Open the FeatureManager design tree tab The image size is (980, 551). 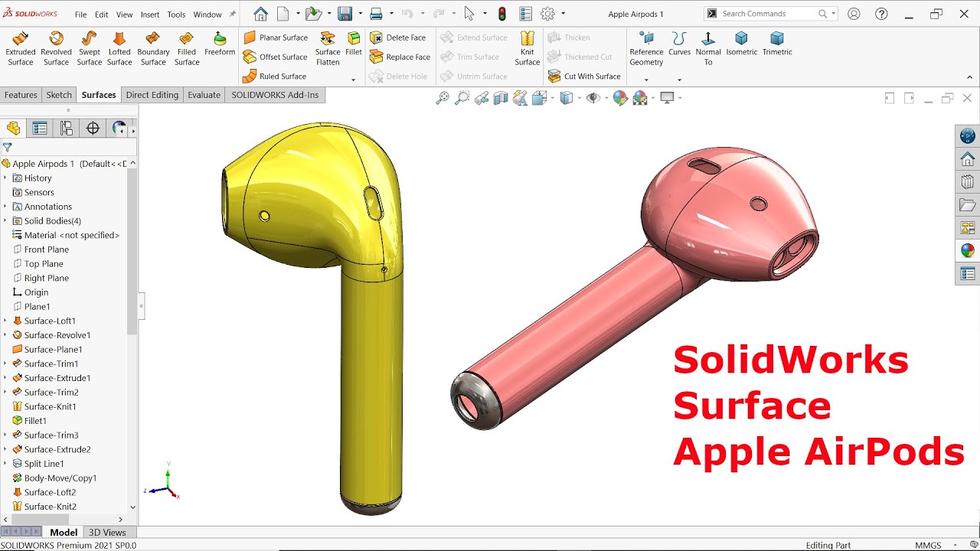click(x=13, y=129)
